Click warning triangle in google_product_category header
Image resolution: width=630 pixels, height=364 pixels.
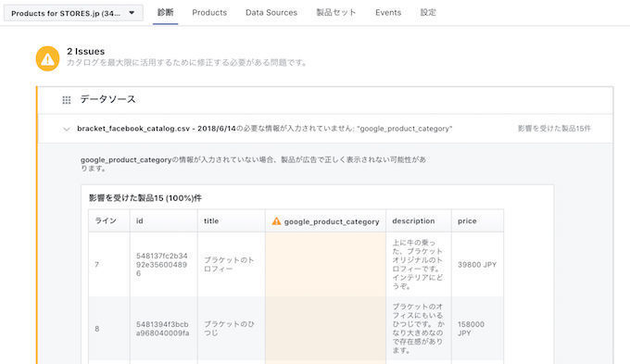pyautogui.click(x=276, y=221)
